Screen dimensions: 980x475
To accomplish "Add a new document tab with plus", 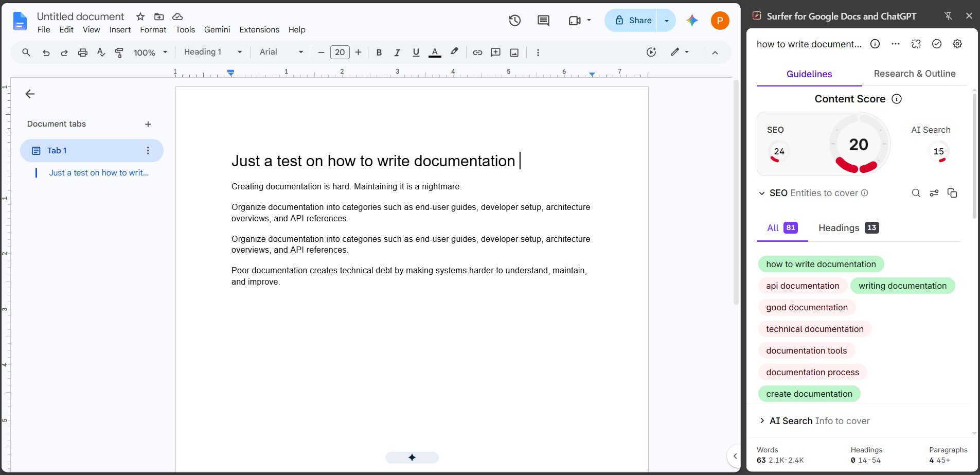I will point(148,124).
